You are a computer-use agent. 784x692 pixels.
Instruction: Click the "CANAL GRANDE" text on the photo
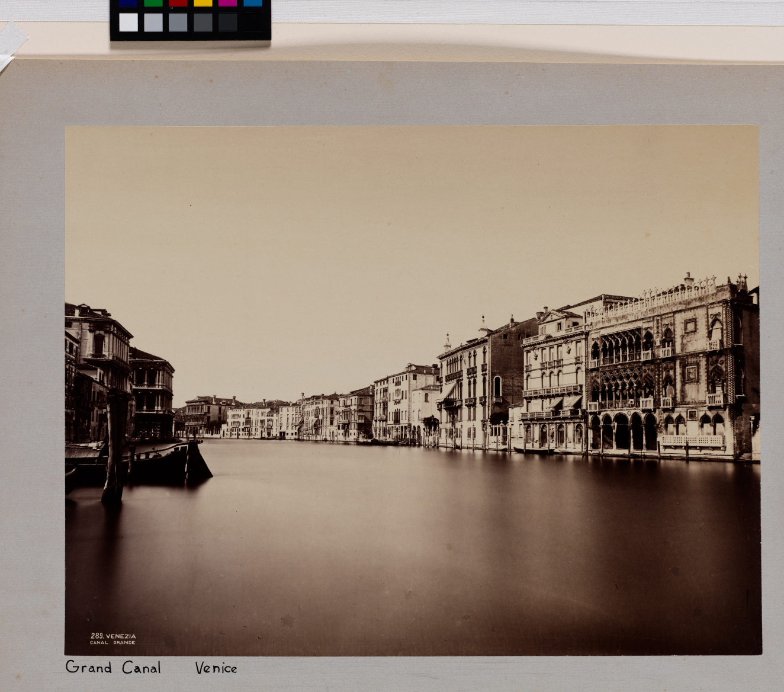(113, 642)
